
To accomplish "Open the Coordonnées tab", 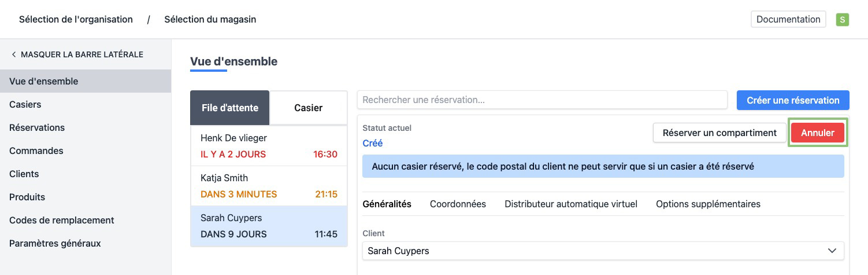I will (458, 204).
